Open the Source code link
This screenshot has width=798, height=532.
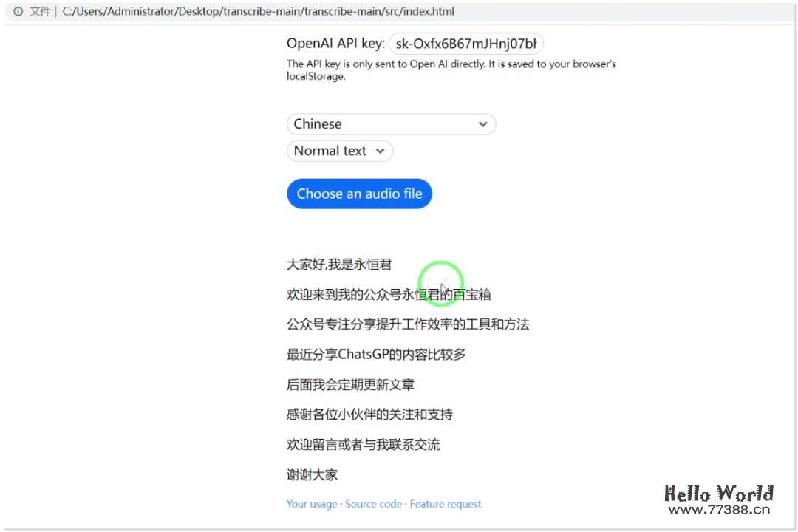tap(374, 504)
